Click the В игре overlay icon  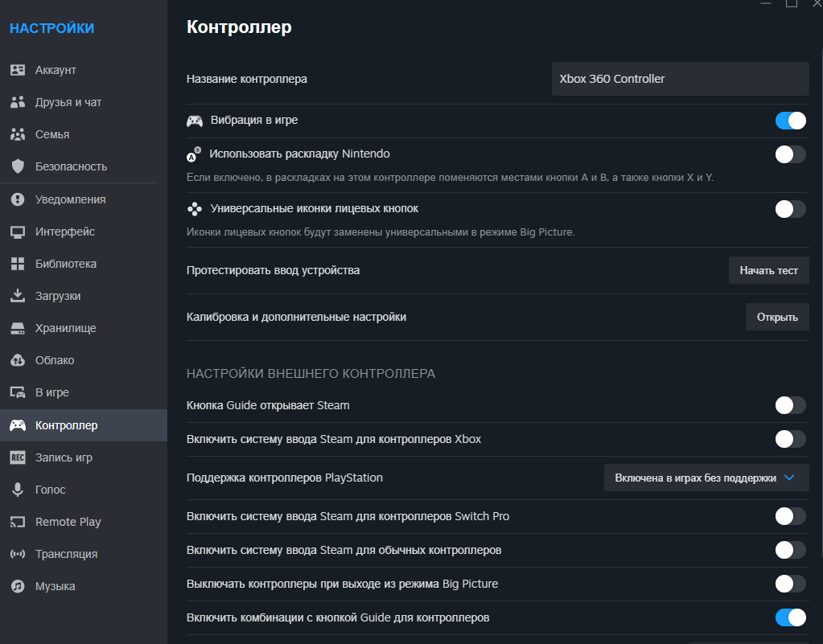tap(18, 392)
